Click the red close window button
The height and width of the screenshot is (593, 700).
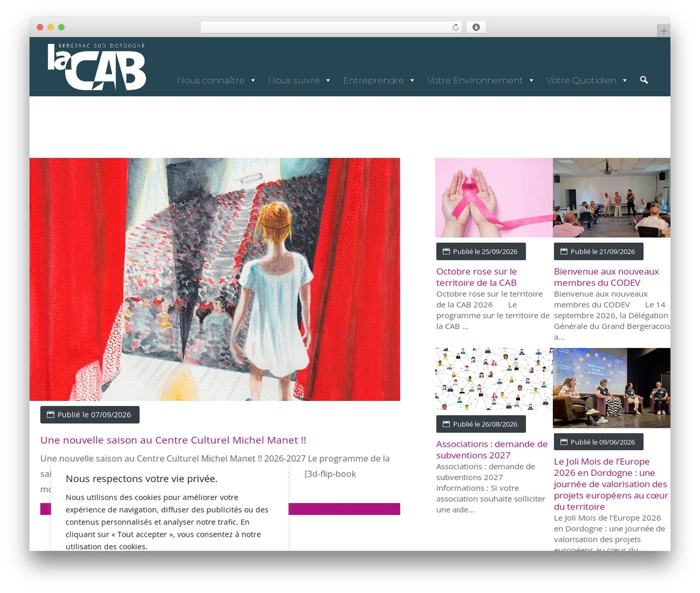tap(40, 27)
